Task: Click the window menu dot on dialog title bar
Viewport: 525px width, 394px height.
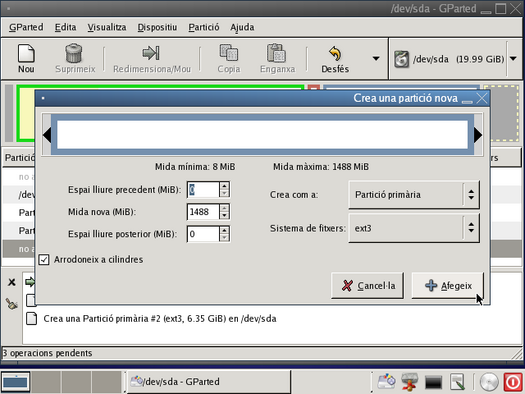Action: pyautogui.click(x=43, y=98)
